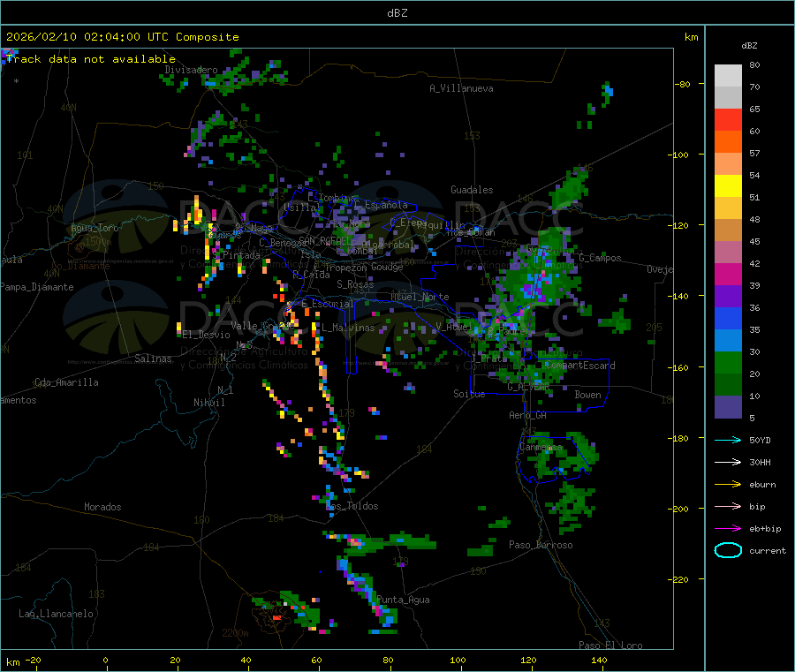Click the 'Cda_Amarilla' map label
The image size is (795, 672).
point(66,382)
